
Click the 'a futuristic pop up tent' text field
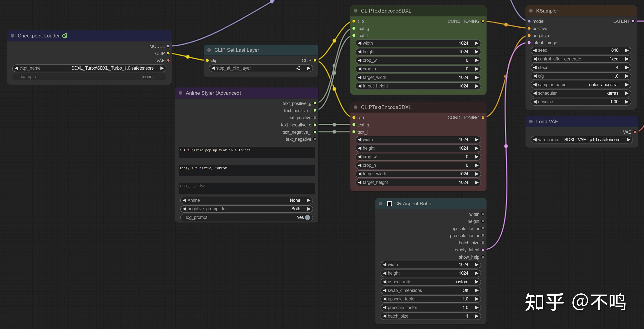coord(247,152)
